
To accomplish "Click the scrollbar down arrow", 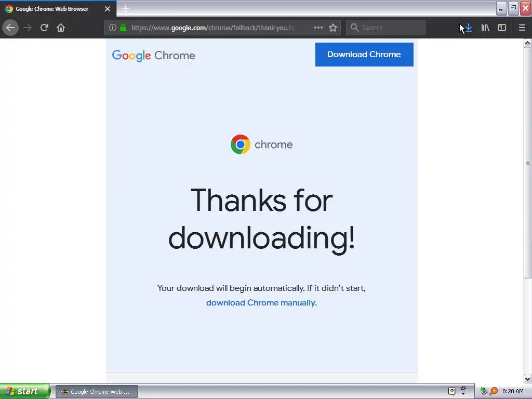I will click(527, 379).
